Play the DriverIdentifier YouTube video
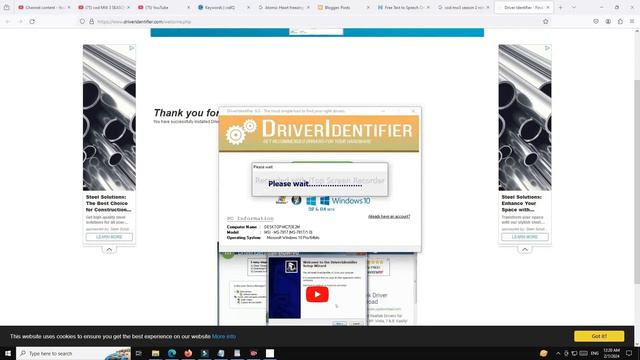 (x=317, y=294)
